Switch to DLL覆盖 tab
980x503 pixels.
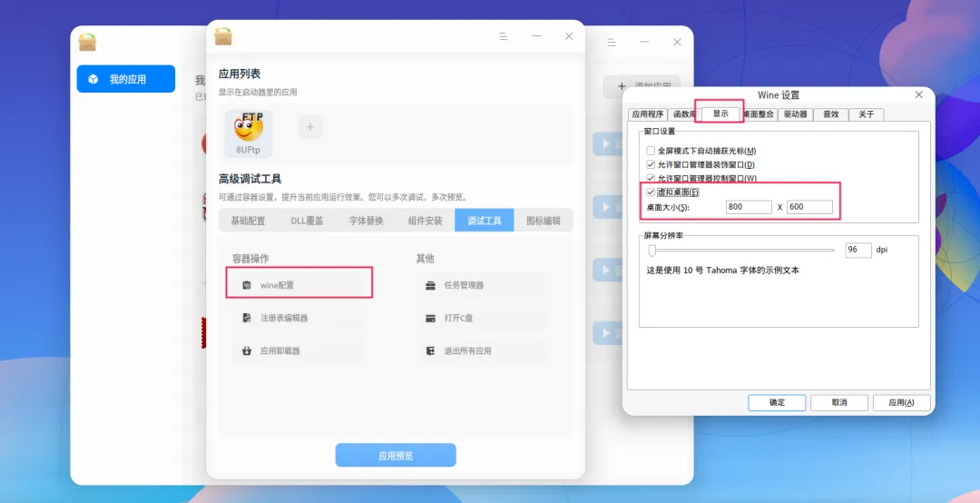(307, 221)
